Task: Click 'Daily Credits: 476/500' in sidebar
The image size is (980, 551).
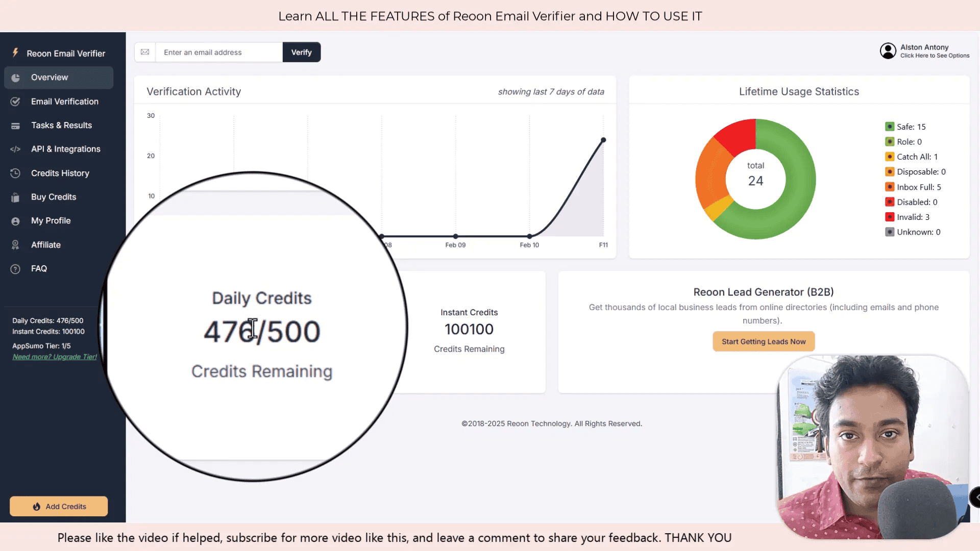Action: [x=48, y=321]
